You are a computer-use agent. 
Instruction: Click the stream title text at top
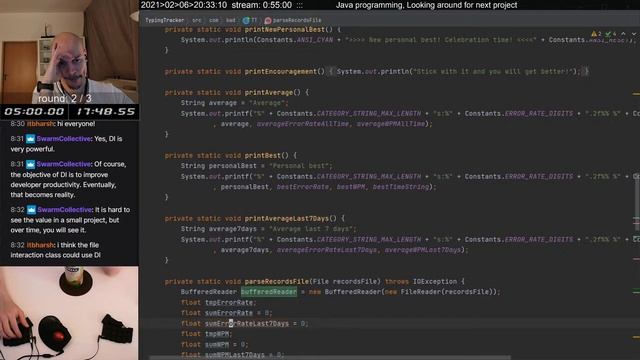point(426,5)
